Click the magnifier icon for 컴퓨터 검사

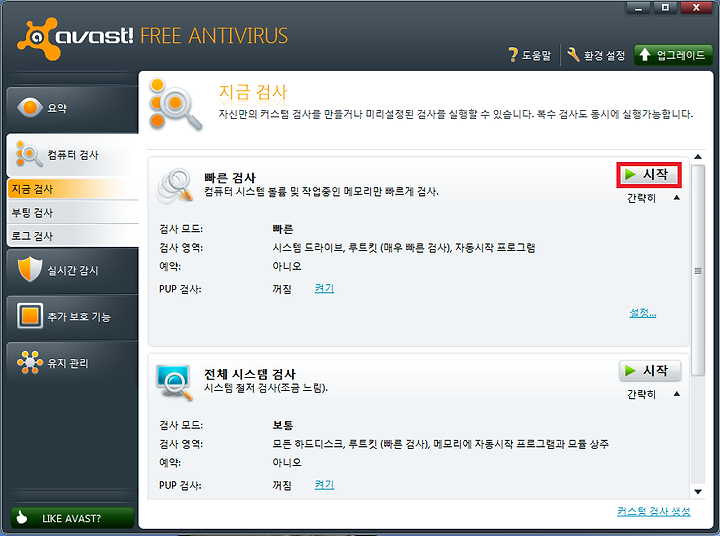pos(28,154)
